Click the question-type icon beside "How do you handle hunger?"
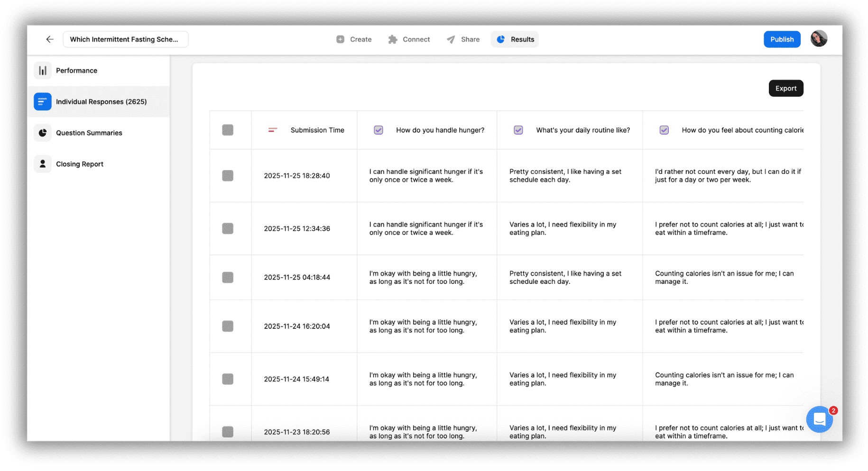This screenshot has width=868, height=471. (378, 130)
